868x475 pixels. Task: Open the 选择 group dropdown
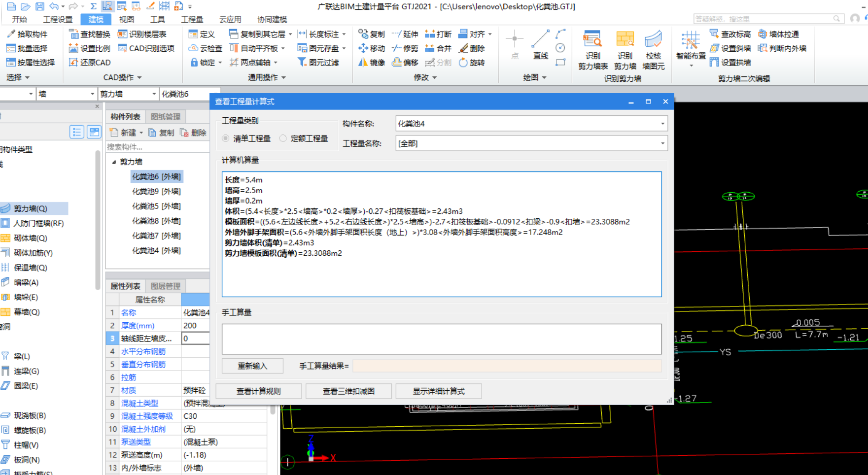coord(18,77)
